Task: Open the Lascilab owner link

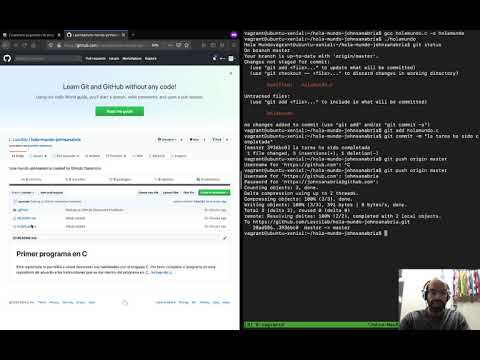Action: (20, 140)
